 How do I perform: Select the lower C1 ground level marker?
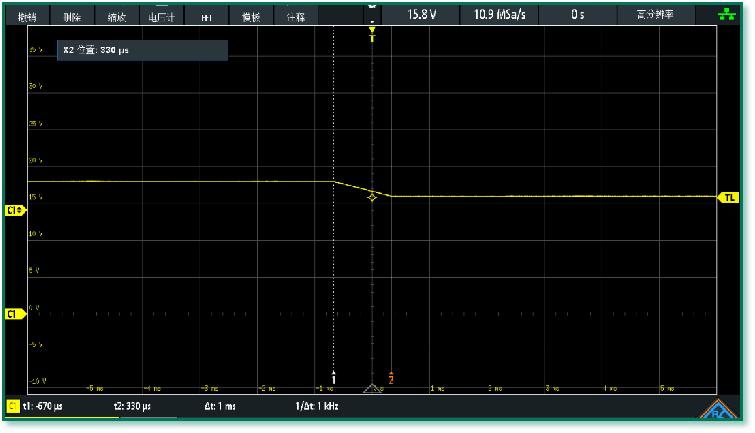(14, 313)
